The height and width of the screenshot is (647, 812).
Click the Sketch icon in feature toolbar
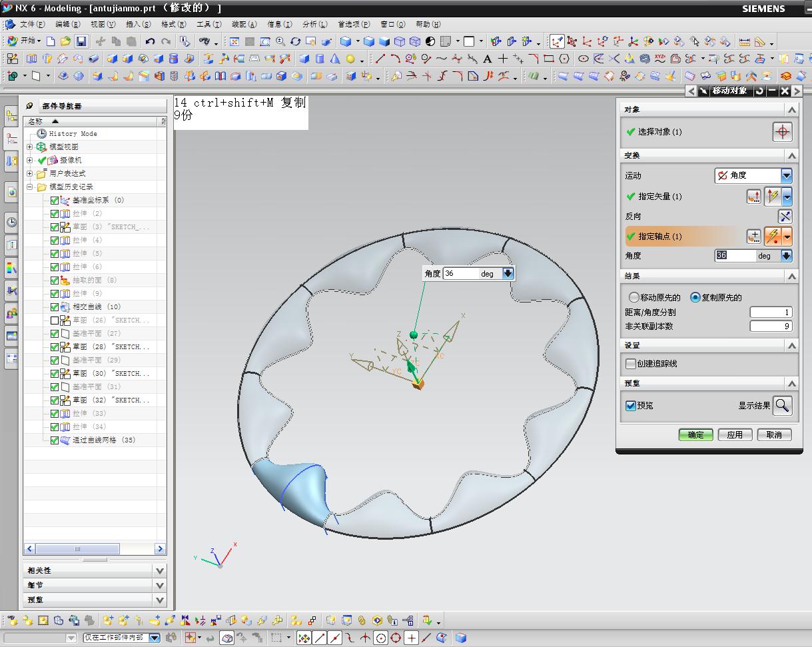point(12,59)
